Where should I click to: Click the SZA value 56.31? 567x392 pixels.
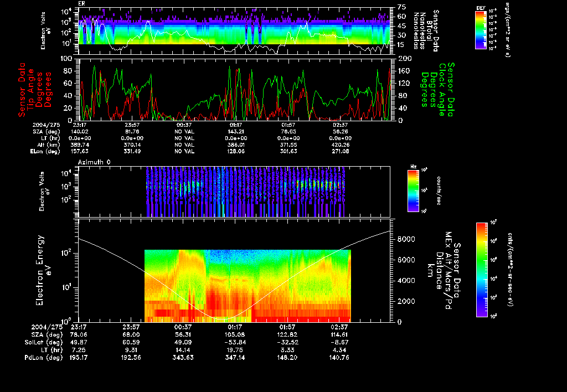(x=183, y=334)
